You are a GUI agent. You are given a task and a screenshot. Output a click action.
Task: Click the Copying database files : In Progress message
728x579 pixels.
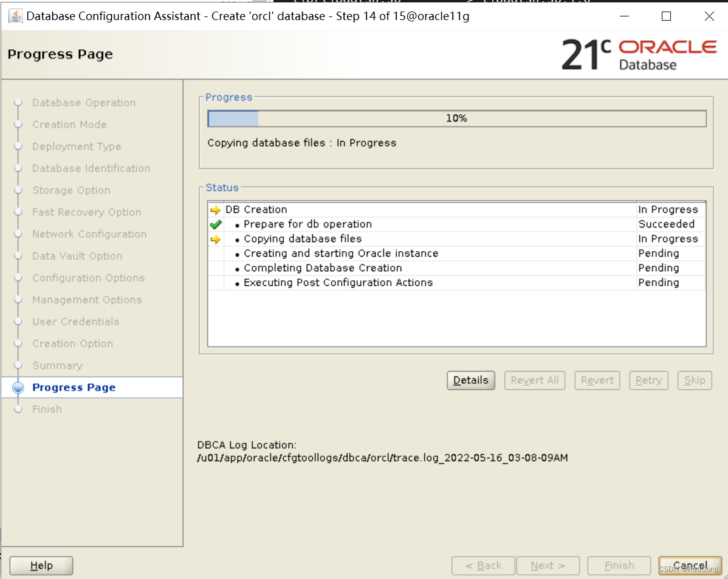[302, 143]
